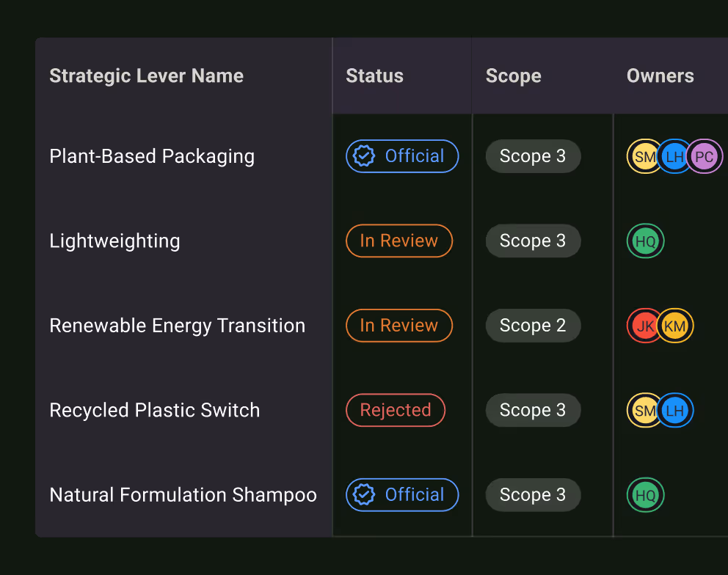Click LH owner avatar for Plant-Based Packaging
Viewport: 728px width, 575px height.
click(x=674, y=156)
